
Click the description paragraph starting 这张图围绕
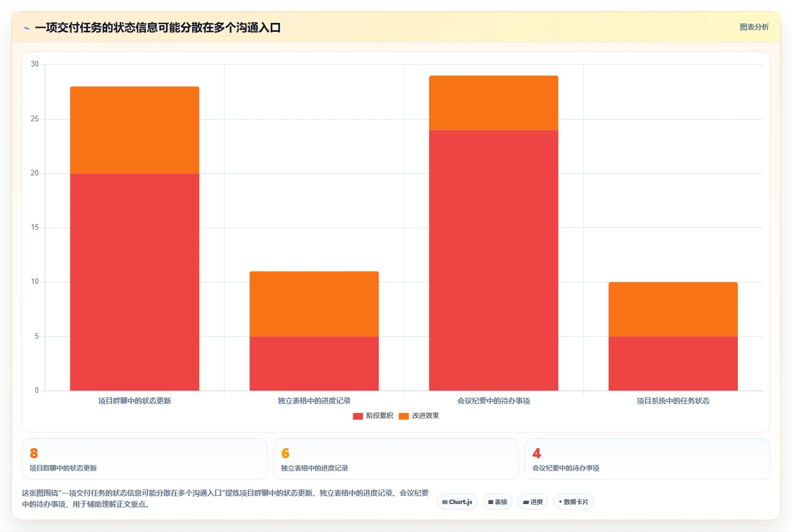click(x=225, y=498)
